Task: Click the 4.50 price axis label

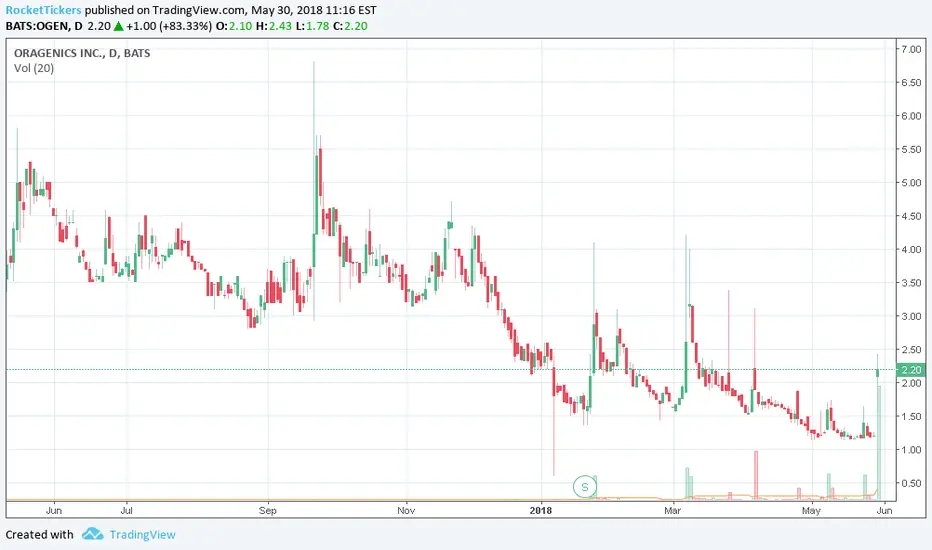Action: (x=911, y=216)
